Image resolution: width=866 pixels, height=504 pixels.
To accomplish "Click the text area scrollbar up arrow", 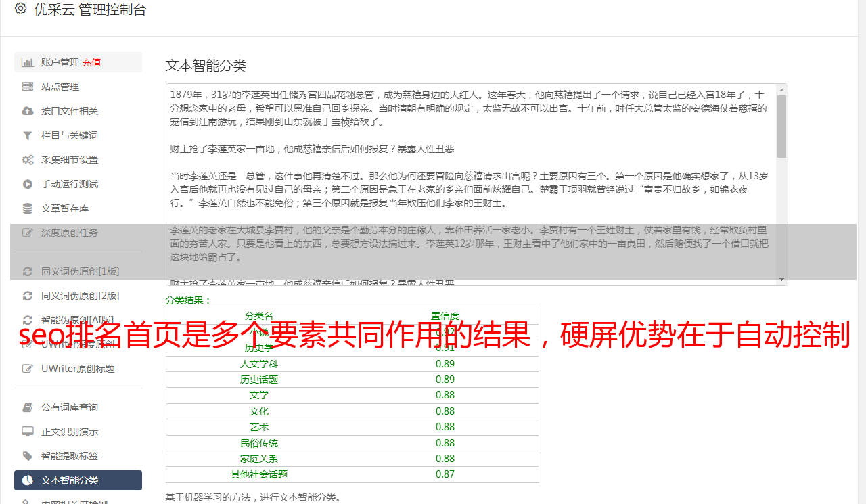I will [781, 89].
